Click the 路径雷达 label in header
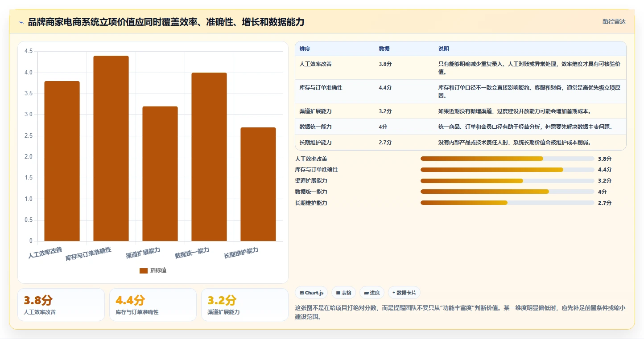 point(614,21)
